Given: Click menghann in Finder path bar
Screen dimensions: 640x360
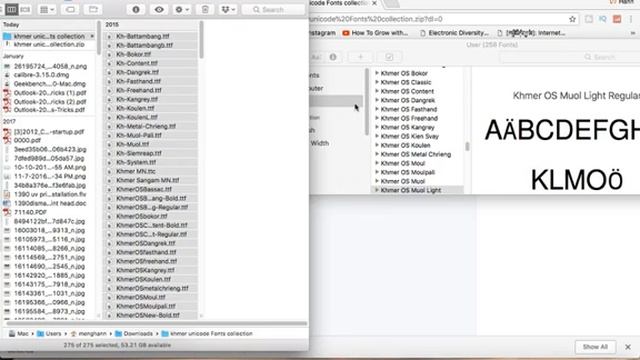Looking at the screenshot, I should pyautogui.click(x=89, y=334).
